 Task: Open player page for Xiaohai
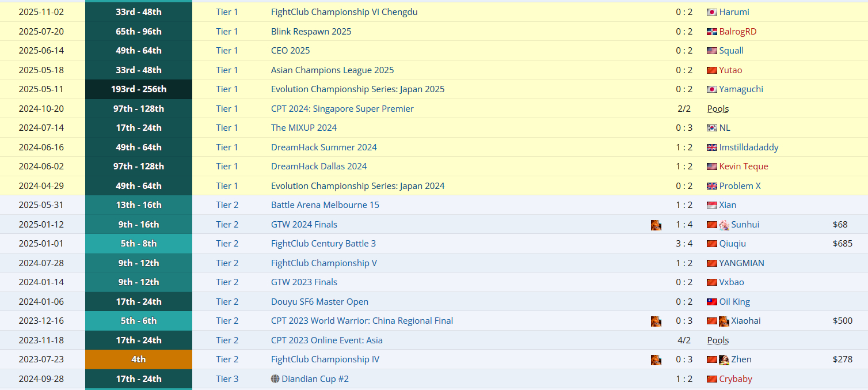pos(746,321)
